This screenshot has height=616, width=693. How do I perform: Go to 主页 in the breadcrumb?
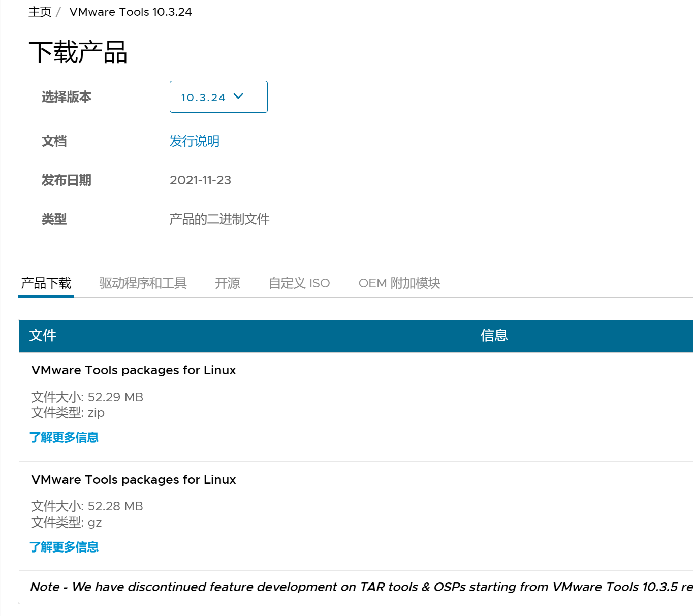click(x=40, y=12)
